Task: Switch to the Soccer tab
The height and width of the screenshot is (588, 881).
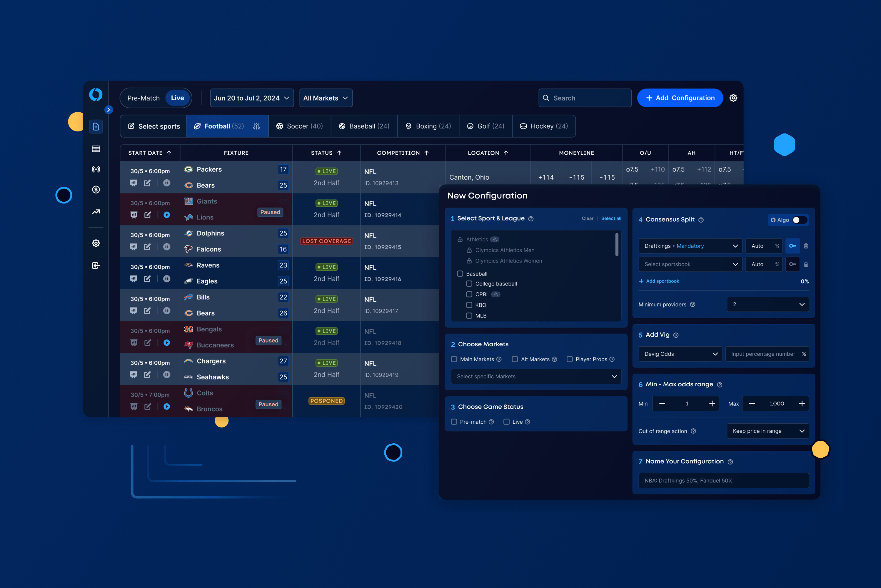Action: pos(299,125)
